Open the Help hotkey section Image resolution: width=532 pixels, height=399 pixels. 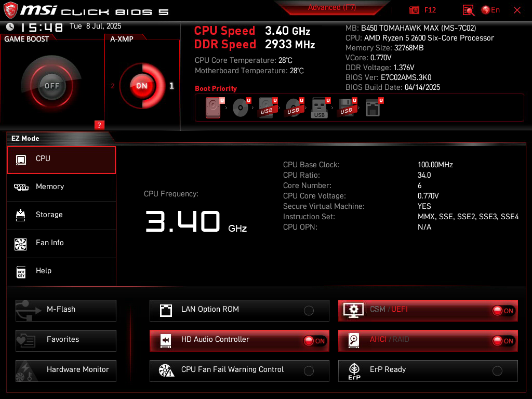tap(61, 272)
